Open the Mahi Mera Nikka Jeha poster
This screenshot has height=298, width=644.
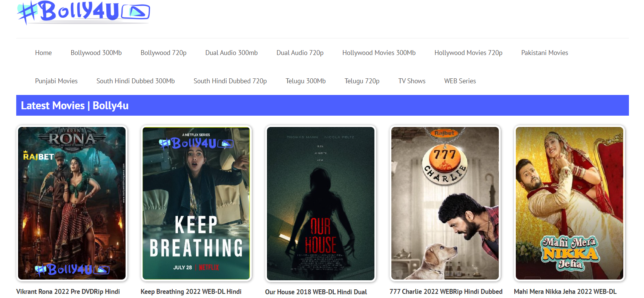coord(569,203)
